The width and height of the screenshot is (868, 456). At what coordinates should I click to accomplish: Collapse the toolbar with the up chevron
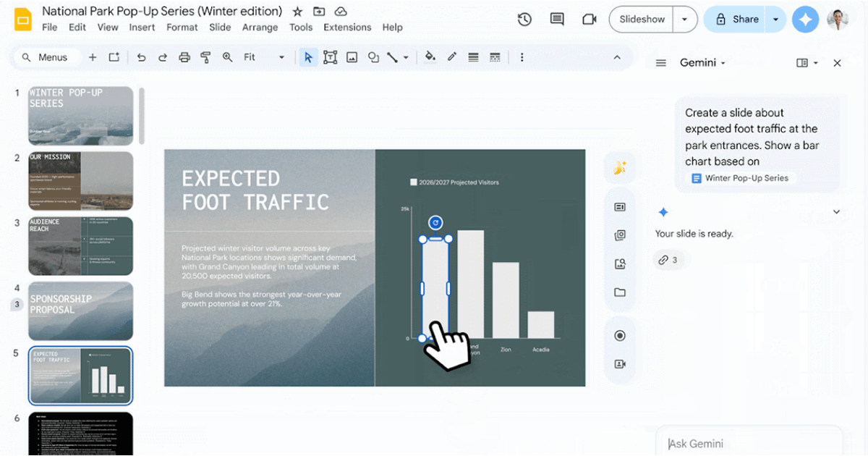pos(617,57)
